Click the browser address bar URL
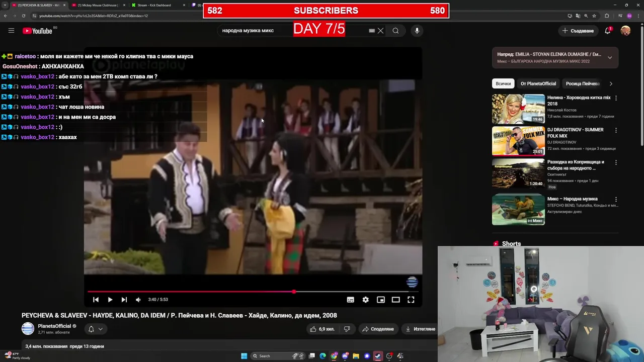Viewport: 644px width, 362px height. 94,16
